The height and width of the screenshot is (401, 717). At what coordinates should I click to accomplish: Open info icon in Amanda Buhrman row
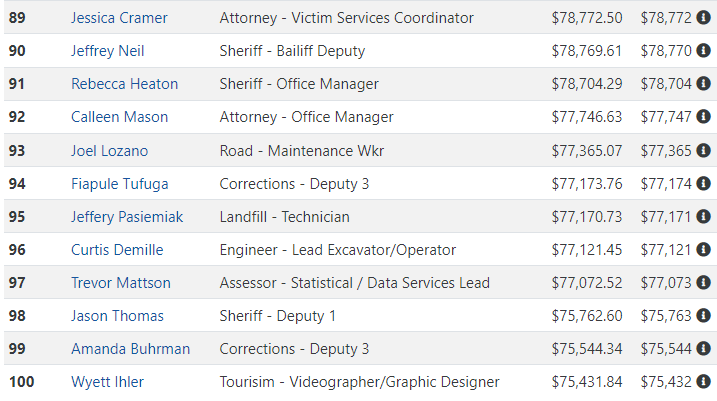click(x=703, y=348)
